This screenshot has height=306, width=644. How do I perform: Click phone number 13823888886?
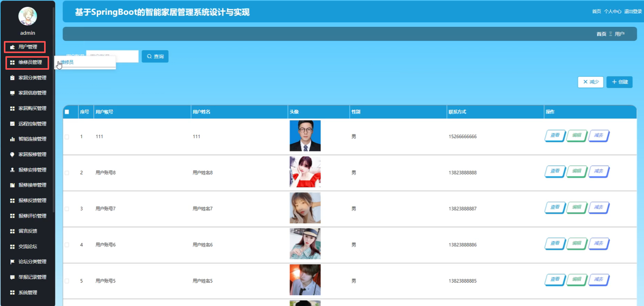click(x=462, y=245)
